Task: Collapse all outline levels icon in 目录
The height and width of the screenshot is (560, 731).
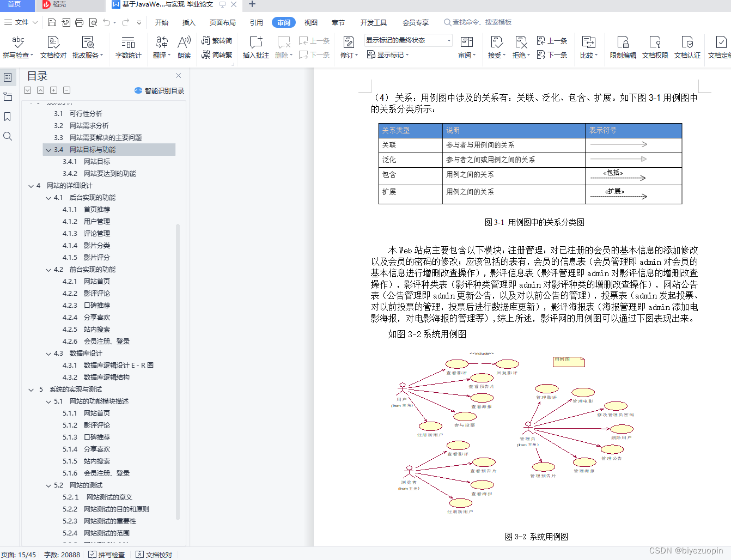Action: (x=40, y=90)
